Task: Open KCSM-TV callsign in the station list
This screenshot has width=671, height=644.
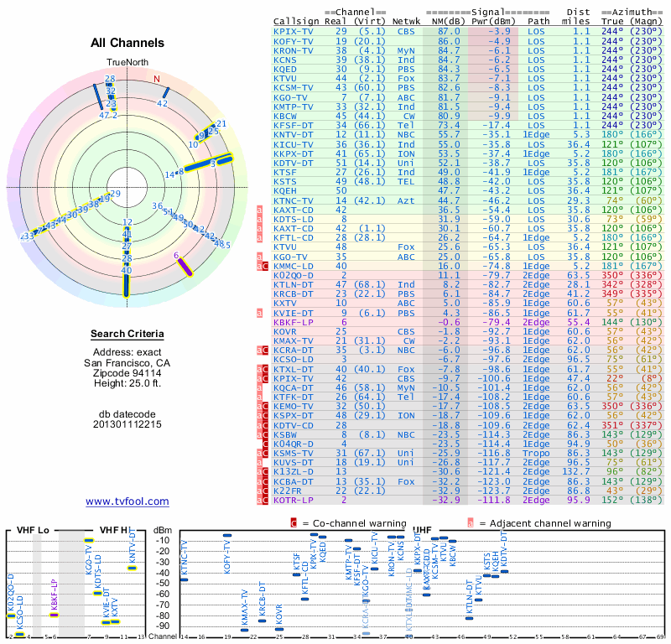Action: [294, 87]
